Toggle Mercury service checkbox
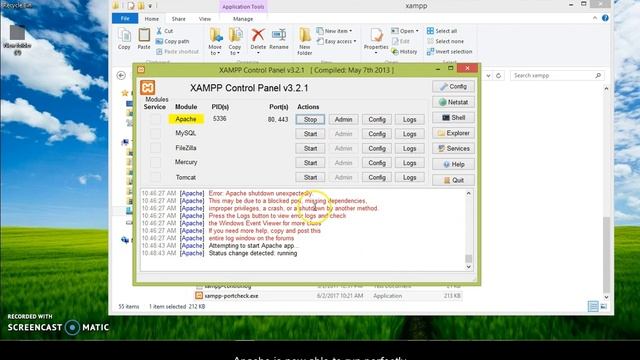This screenshot has width=640, height=360. [155, 162]
